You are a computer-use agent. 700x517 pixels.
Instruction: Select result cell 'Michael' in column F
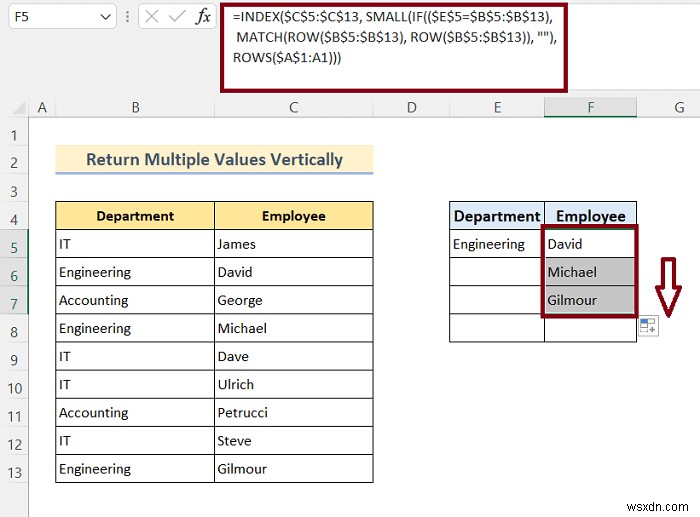(590, 272)
